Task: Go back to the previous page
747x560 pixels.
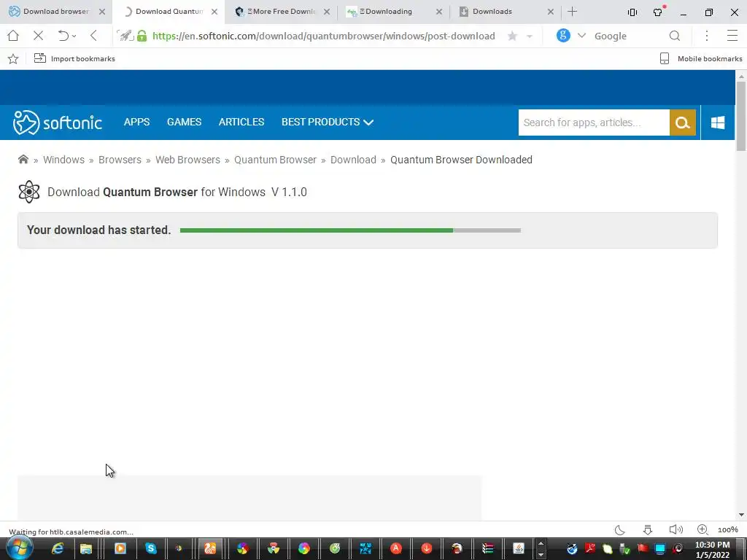Action: 93,36
